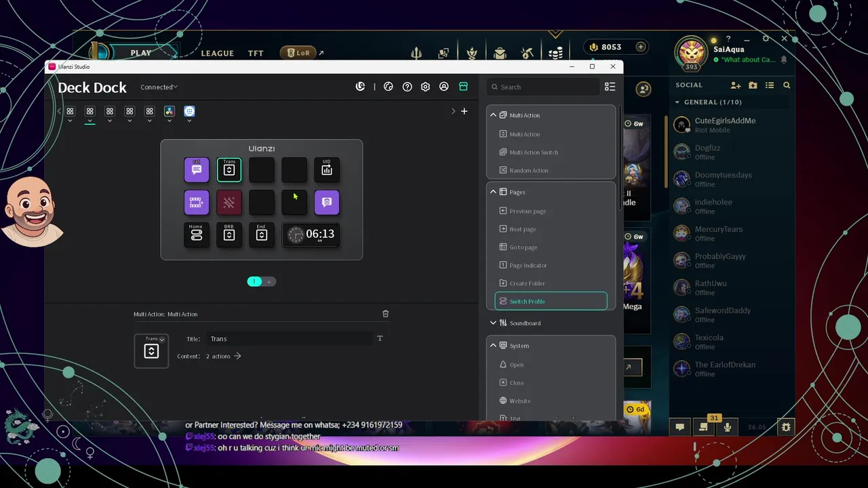Switch to LoR tab in Riot client
The width and height of the screenshot is (868, 488).
coord(298,53)
